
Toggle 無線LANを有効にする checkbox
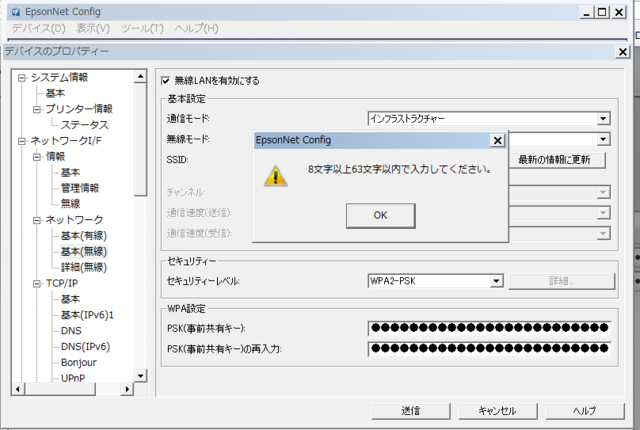click(165, 81)
